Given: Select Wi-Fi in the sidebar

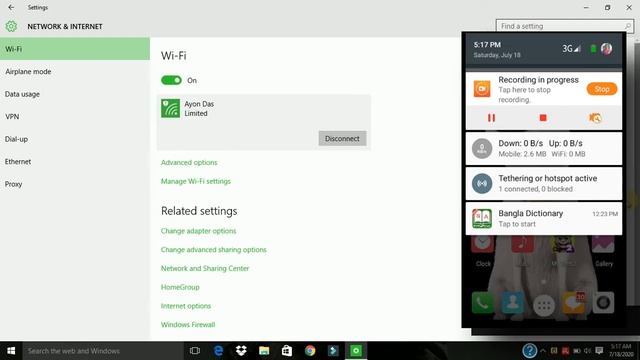Looking at the screenshot, I should [75, 49].
